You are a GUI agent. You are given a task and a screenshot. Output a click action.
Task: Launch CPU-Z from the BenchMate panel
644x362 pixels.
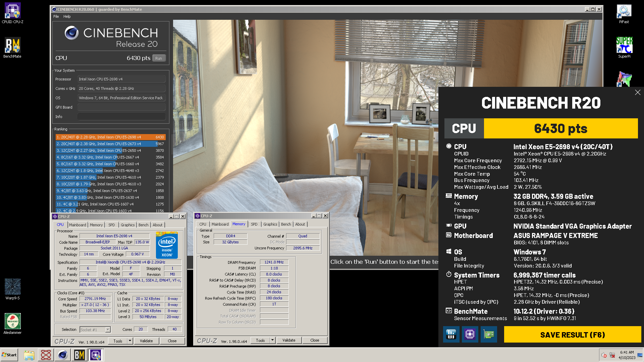[x=470, y=334]
